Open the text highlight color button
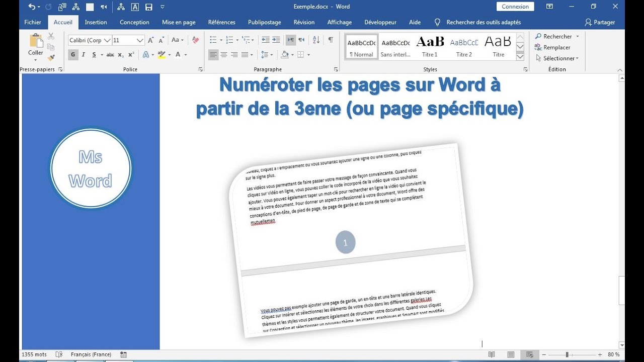 (x=161, y=55)
